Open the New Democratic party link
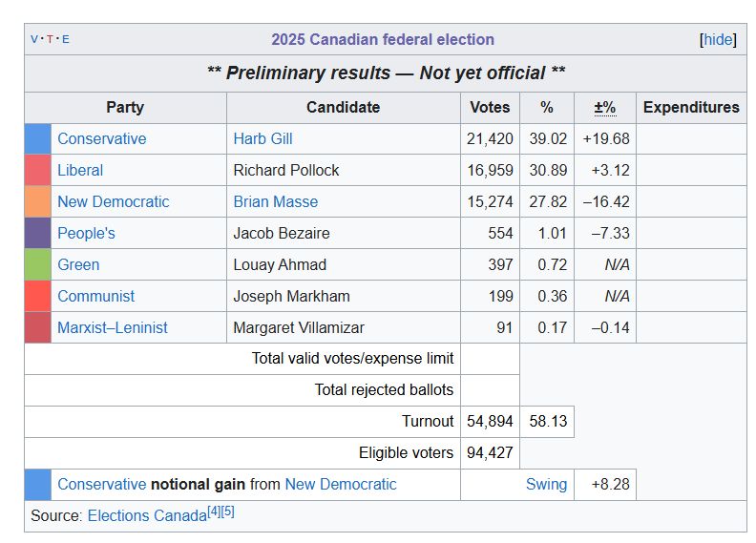Image resolution: width=756 pixels, height=543 pixels. [x=114, y=201]
